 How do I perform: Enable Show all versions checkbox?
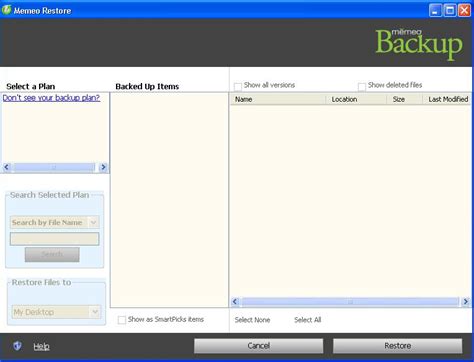(238, 87)
